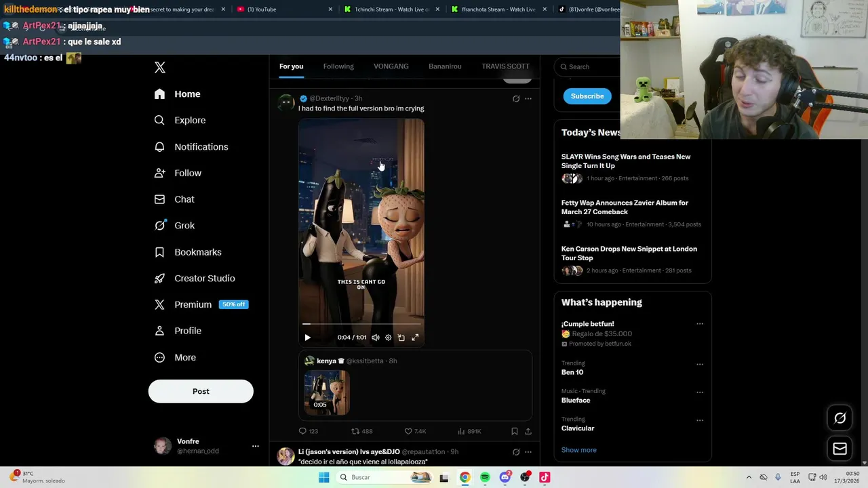Toggle video fullscreen
This screenshot has height=488, width=868.
pyautogui.click(x=415, y=338)
